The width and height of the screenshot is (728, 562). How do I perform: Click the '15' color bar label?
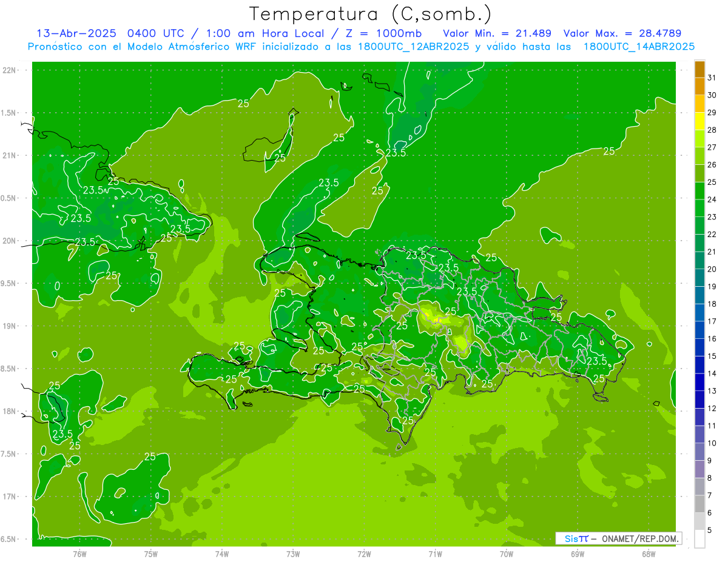pos(712,356)
